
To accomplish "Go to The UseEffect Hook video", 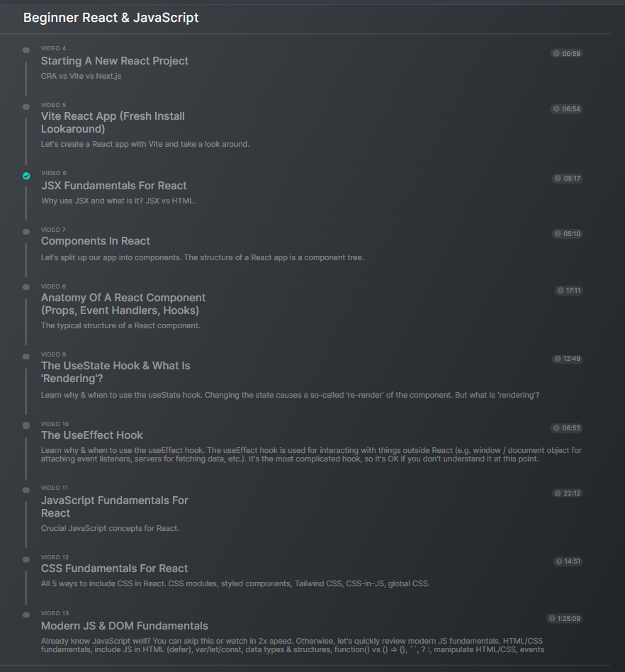I will (x=92, y=435).
